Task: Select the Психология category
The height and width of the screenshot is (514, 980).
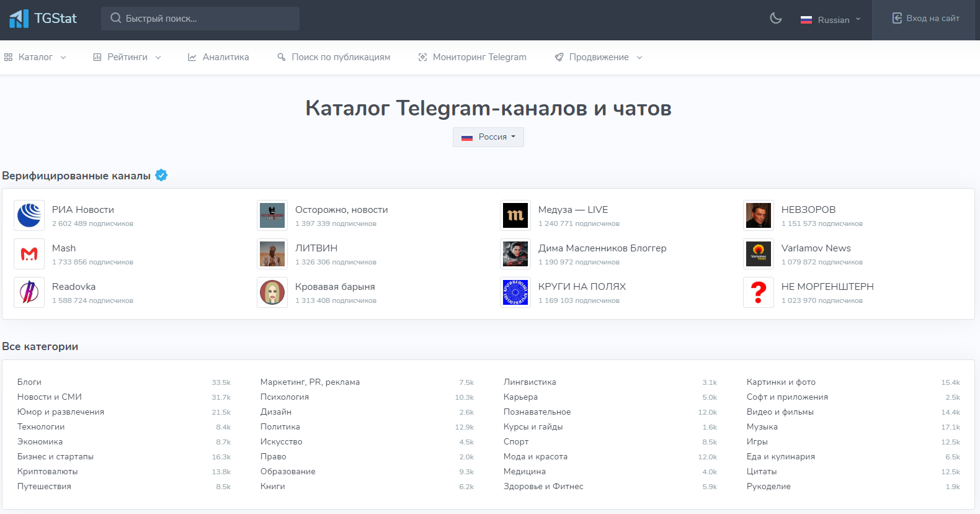Action: [285, 397]
